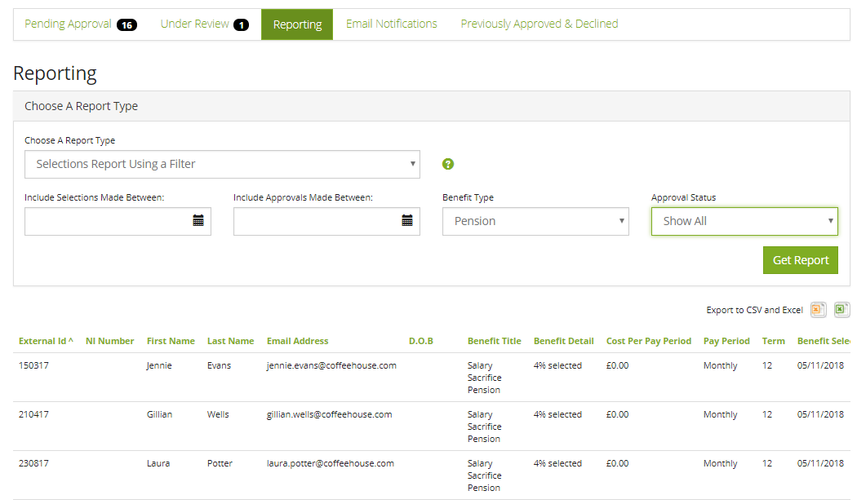Sort by D.O.B column header
Image resolution: width=857 pixels, height=504 pixels.
tap(421, 341)
